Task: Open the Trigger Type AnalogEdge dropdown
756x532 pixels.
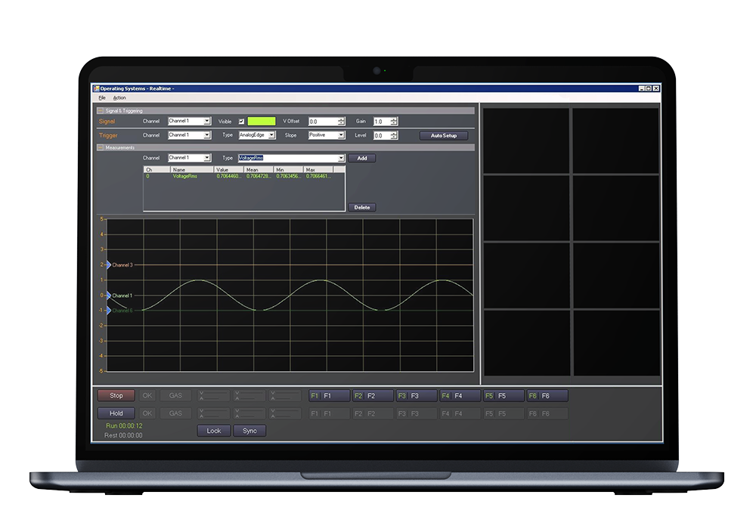Action: point(257,135)
